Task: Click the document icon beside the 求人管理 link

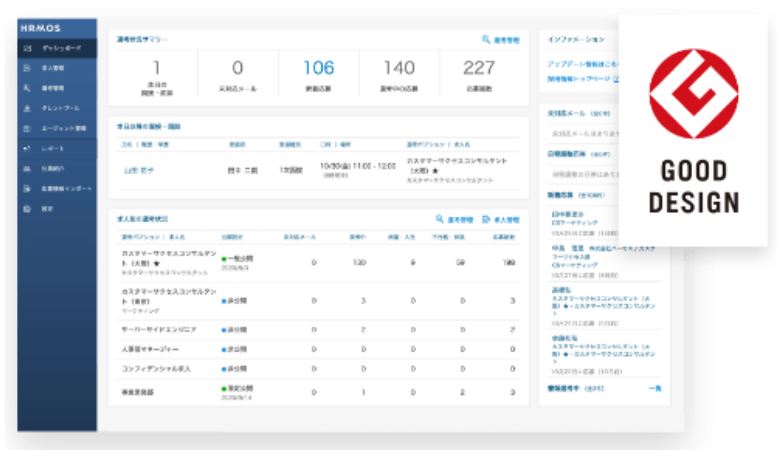Action: 486,219
